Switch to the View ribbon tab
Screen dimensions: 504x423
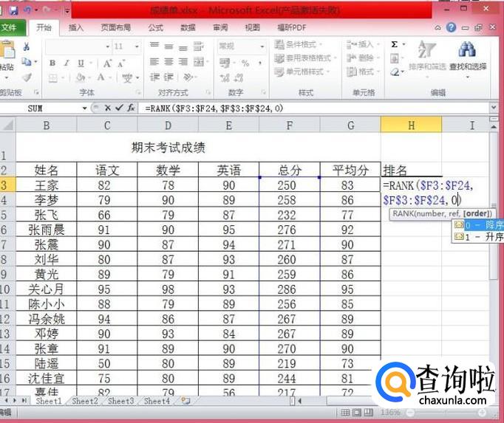(x=252, y=28)
